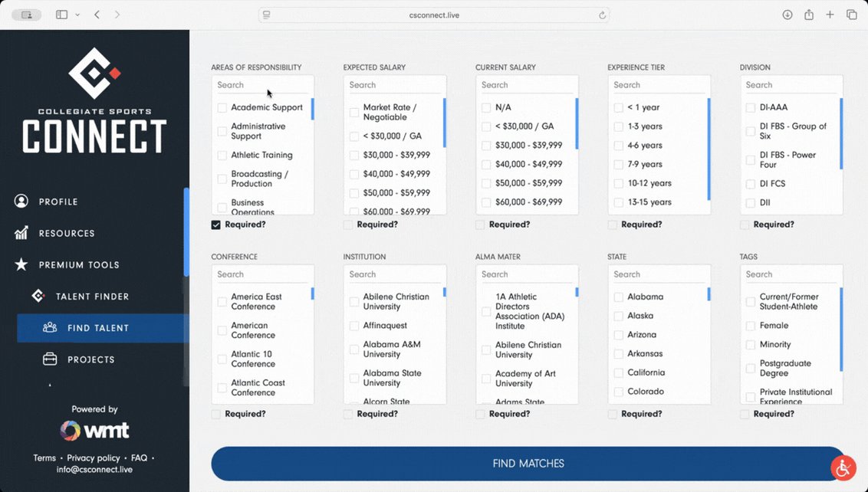The width and height of the screenshot is (868, 492).
Task: Click the Projects briefcase icon
Action: pyautogui.click(x=50, y=359)
